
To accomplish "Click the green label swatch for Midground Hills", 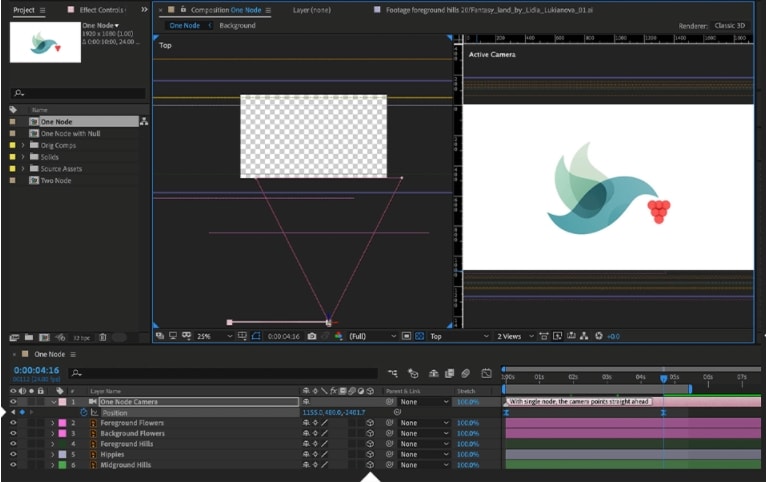I will coord(63,465).
